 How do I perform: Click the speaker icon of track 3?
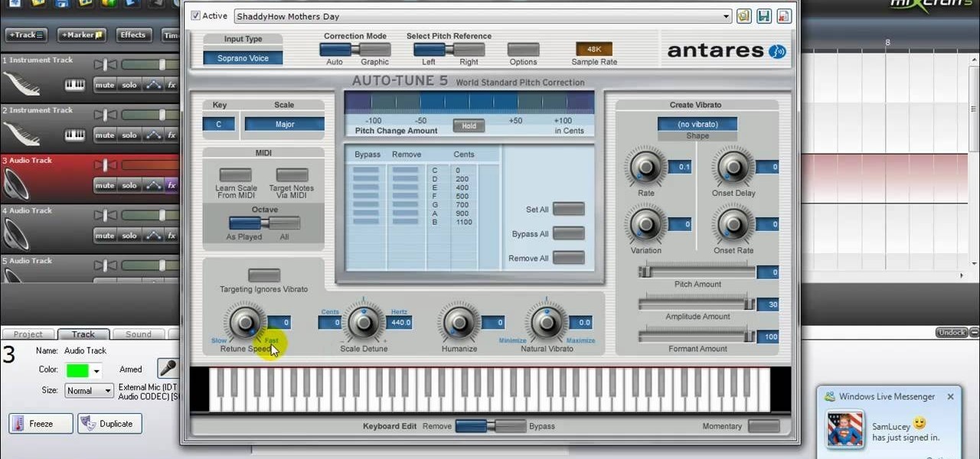(16, 184)
